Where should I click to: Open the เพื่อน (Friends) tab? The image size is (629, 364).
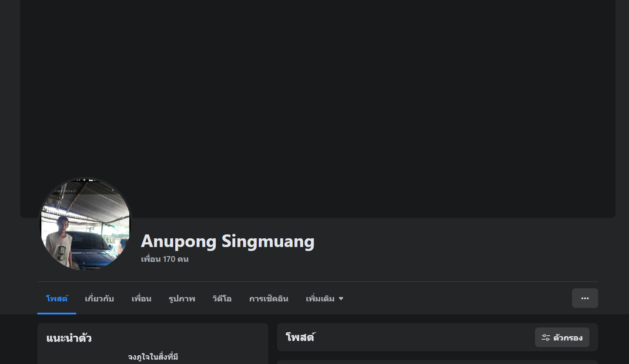coord(141,299)
